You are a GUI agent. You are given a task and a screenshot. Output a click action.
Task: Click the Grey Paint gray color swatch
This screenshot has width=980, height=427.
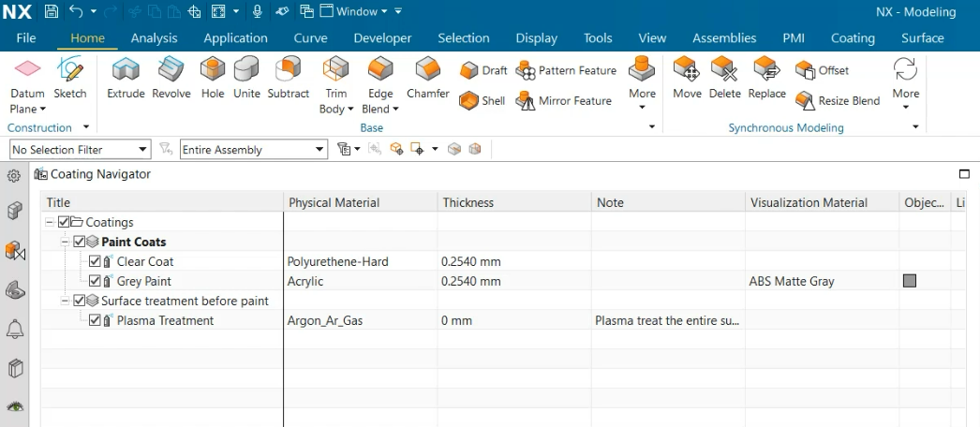coord(909,281)
